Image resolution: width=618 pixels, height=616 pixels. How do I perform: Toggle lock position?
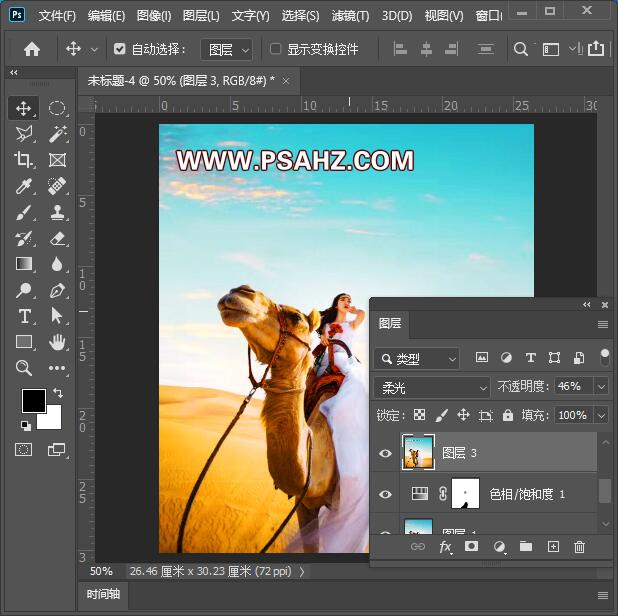click(x=463, y=415)
